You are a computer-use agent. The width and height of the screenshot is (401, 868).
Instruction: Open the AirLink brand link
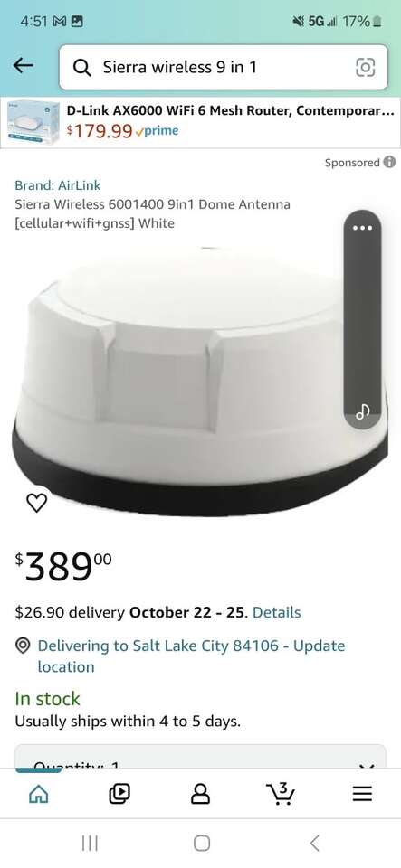pos(58,185)
